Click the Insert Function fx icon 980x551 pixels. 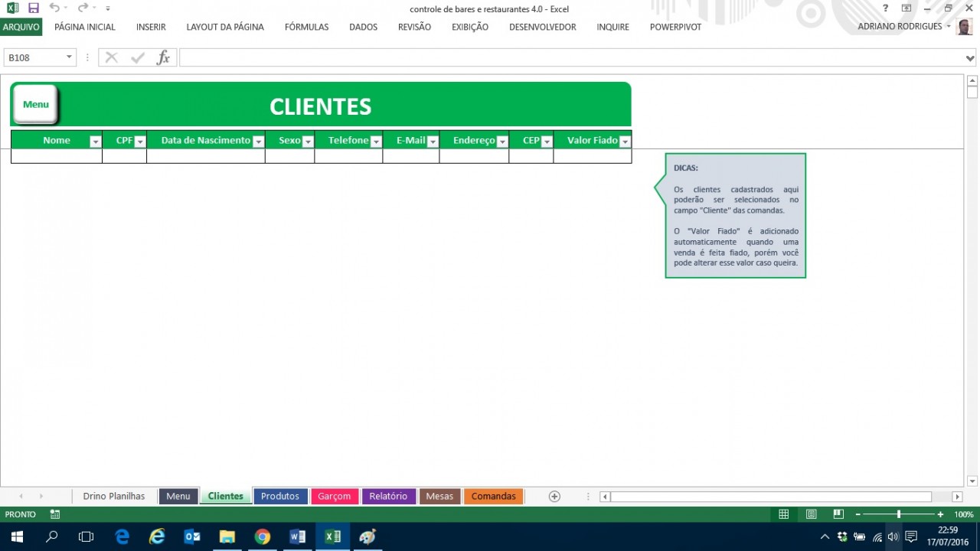pos(163,57)
